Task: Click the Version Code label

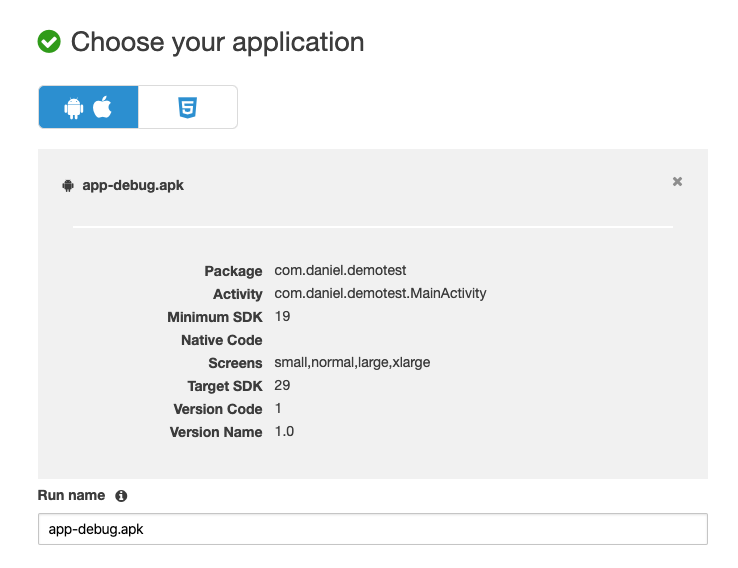Action: pyautogui.click(x=216, y=409)
